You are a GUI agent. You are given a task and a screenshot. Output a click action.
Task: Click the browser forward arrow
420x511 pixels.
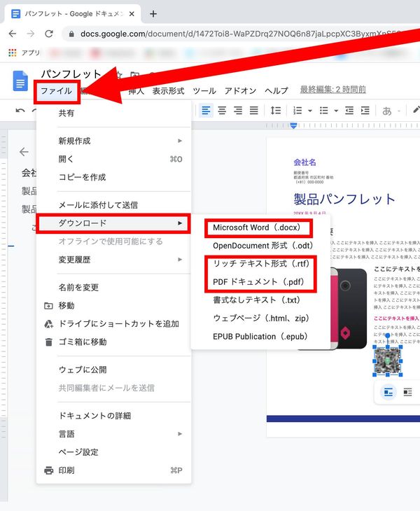click(x=30, y=33)
